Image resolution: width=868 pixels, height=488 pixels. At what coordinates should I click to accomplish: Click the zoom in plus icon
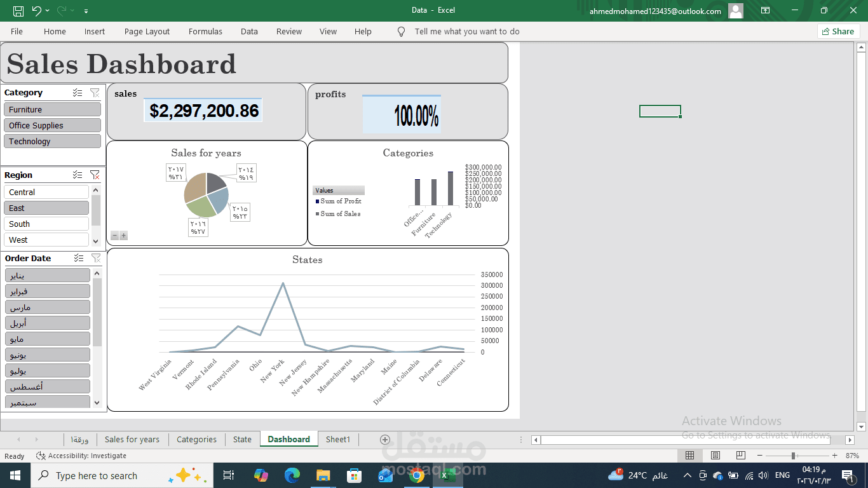(x=834, y=456)
